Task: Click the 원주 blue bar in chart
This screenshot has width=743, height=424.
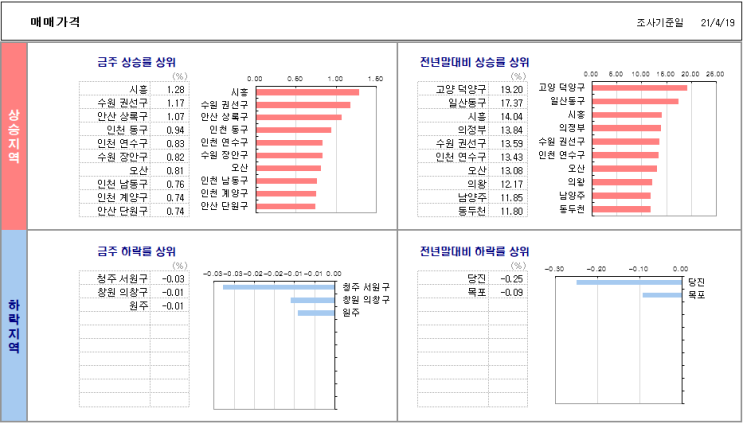Action: [316, 313]
